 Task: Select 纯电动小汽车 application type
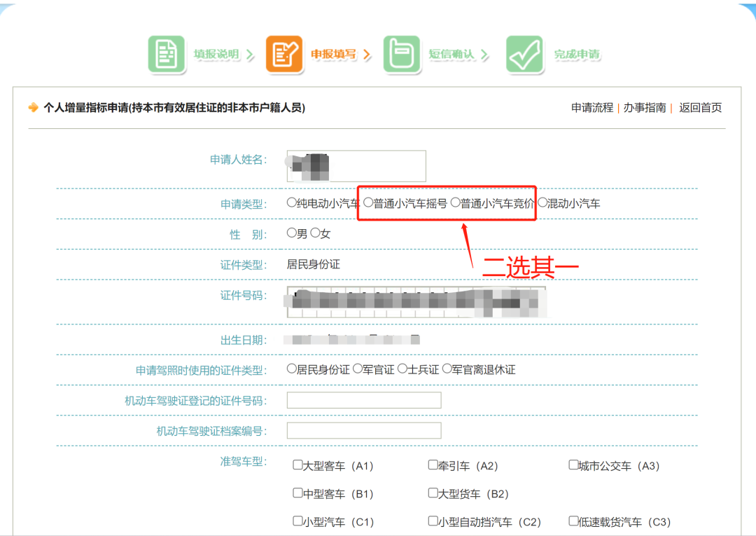click(x=292, y=203)
